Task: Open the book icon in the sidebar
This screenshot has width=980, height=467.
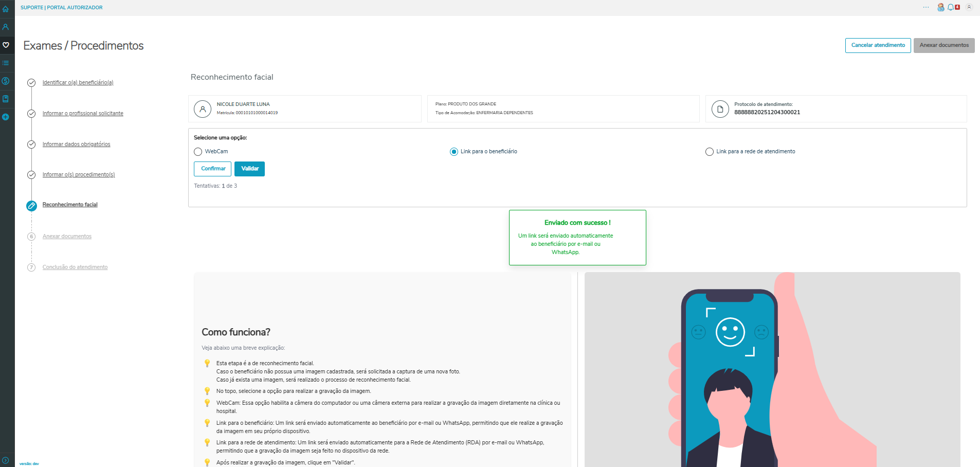Action: 6,99
